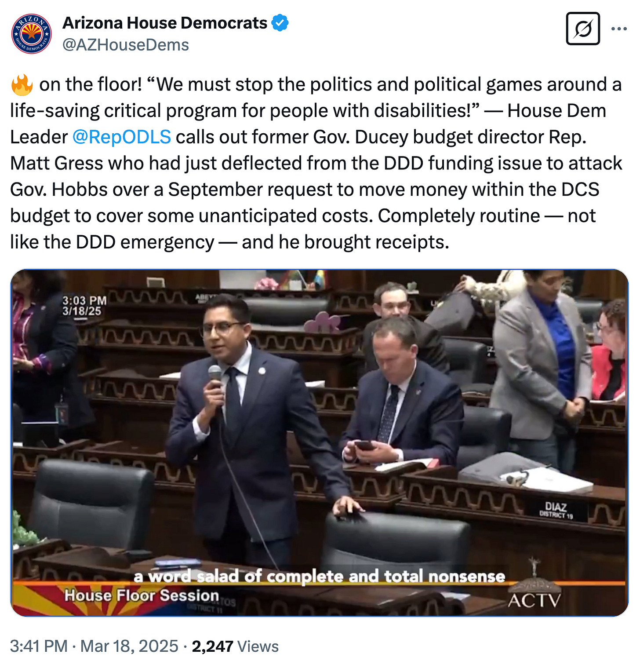Click the Mar 18, 2025 date link
The width and height of the screenshot is (640, 672).
pyautogui.click(x=129, y=646)
